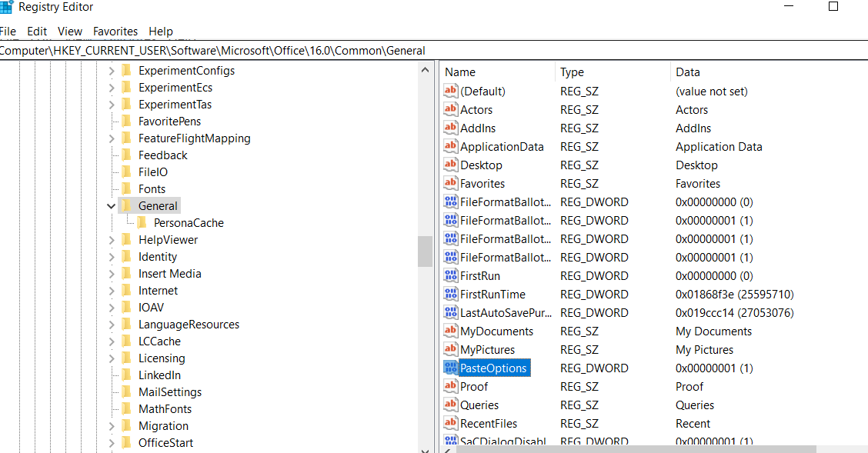The width and height of the screenshot is (868, 453).
Task: Open the File menu
Action: point(8,32)
